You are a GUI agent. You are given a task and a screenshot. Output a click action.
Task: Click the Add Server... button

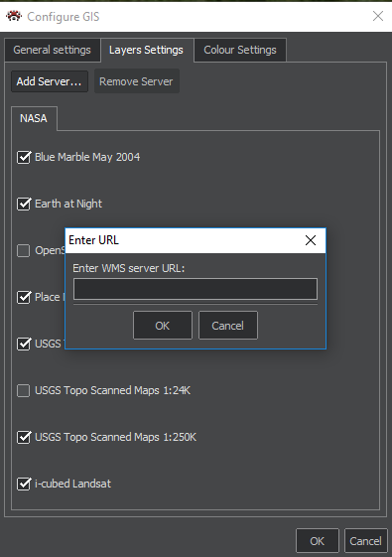pos(50,81)
